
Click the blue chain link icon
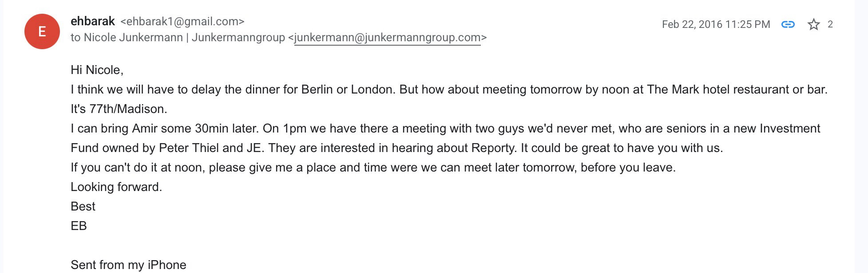(x=788, y=24)
